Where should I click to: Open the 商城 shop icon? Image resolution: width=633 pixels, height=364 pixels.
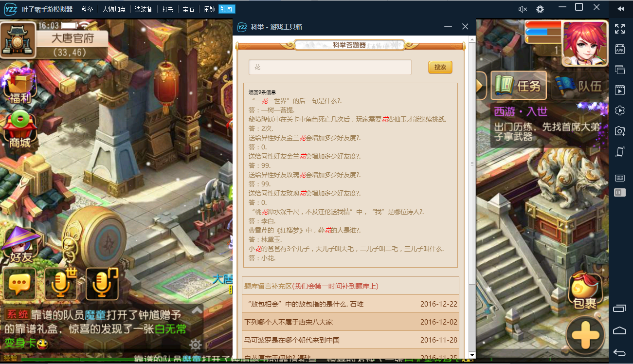[19, 128]
